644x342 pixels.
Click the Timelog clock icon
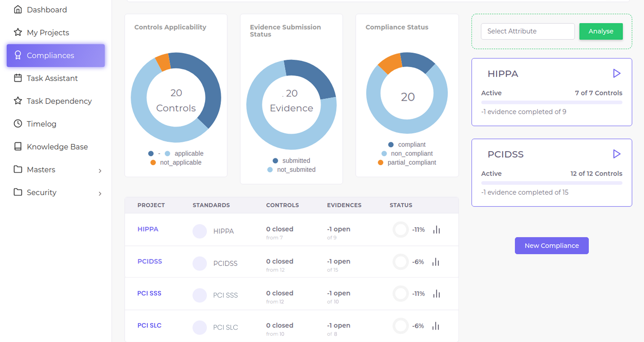[18, 124]
